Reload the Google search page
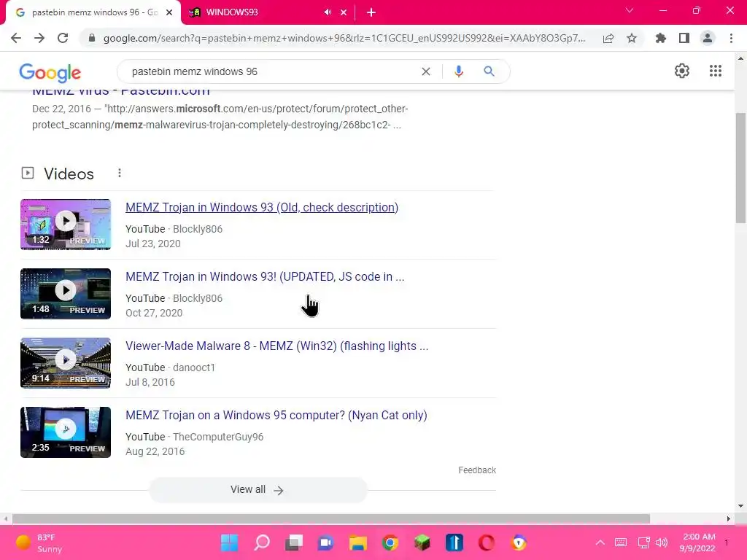747x560 pixels. [63, 38]
